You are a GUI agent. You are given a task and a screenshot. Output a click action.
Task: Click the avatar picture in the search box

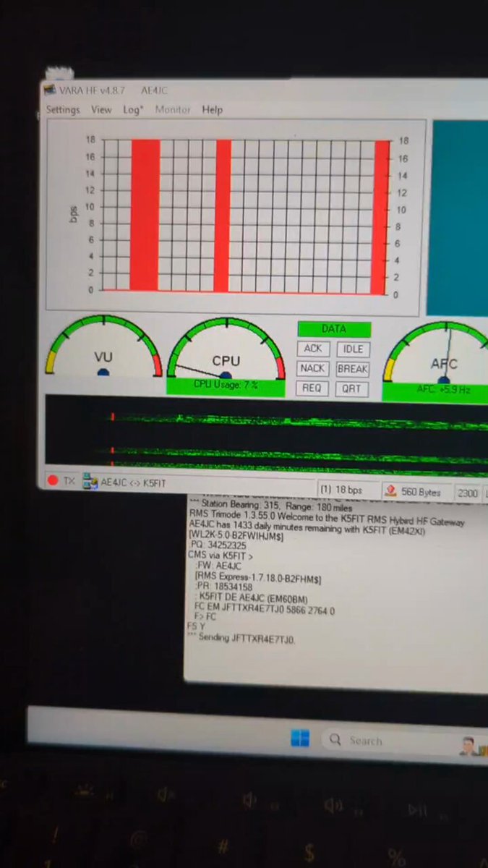(468, 746)
